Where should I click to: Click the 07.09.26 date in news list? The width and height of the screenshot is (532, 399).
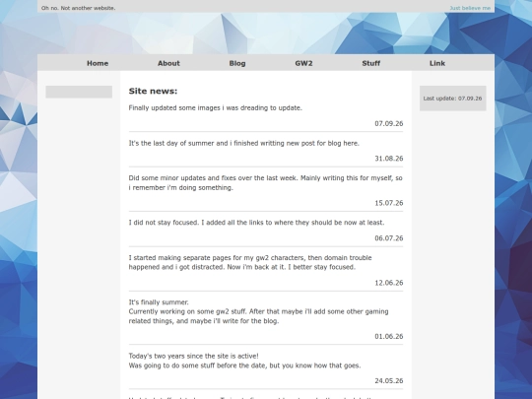click(x=389, y=123)
